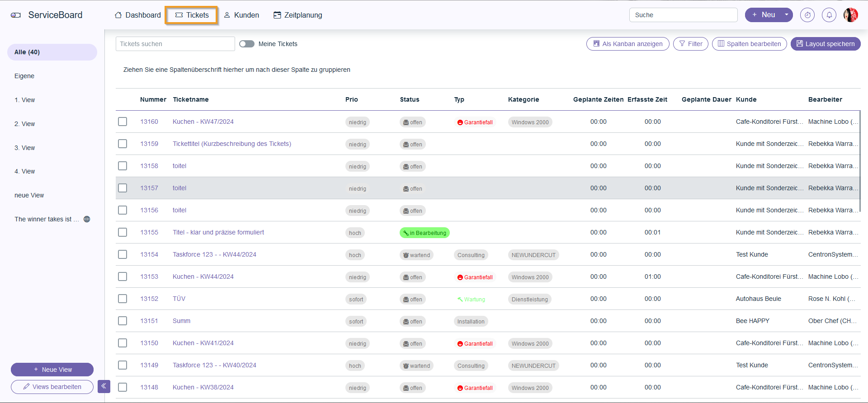Open the notifications bell

coord(829,15)
